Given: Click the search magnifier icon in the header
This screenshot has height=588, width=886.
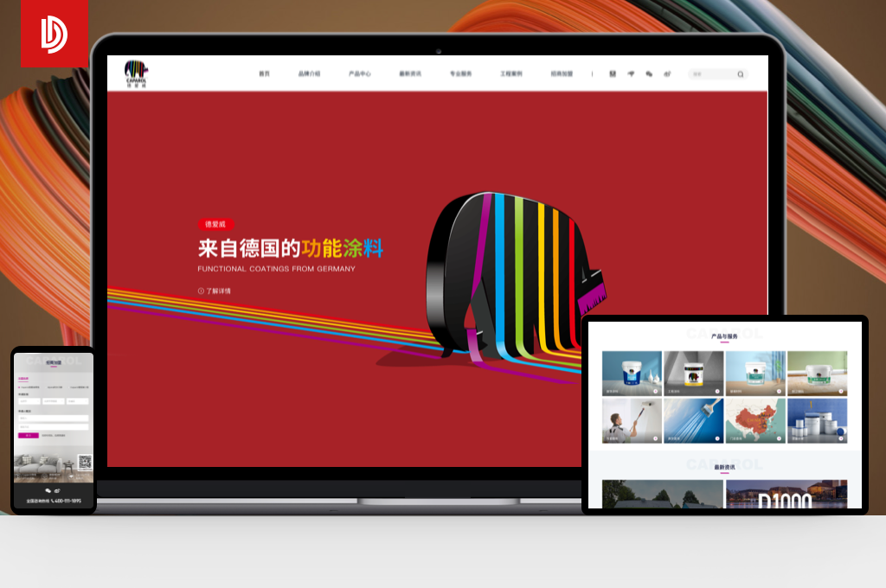Looking at the screenshot, I should click(x=740, y=74).
